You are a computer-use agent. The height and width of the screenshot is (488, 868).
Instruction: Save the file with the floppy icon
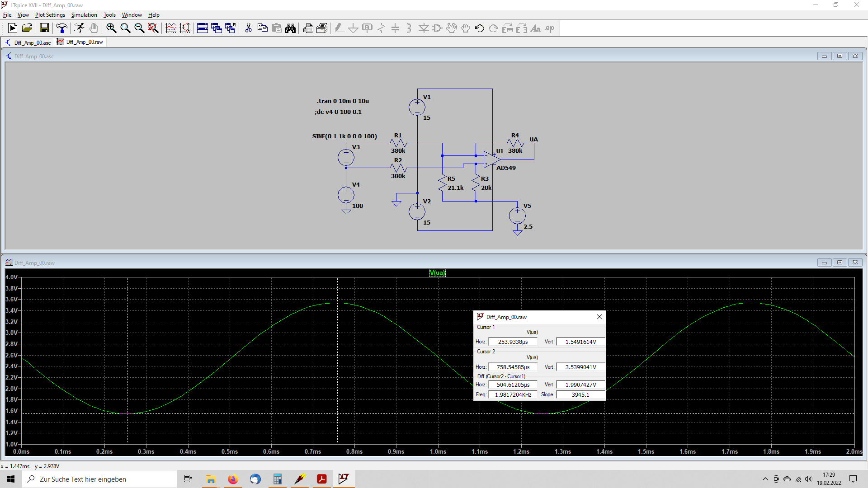coord(44,28)
